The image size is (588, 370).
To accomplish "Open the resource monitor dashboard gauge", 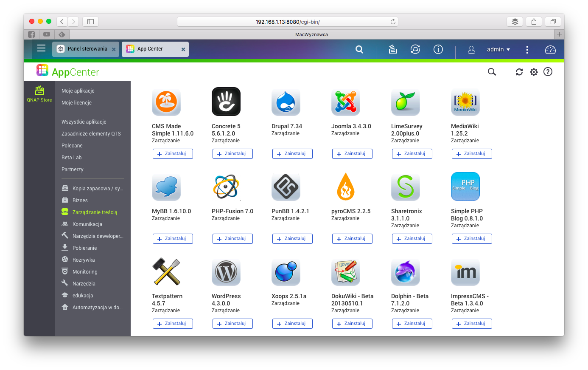I will [x=550, y=49].
